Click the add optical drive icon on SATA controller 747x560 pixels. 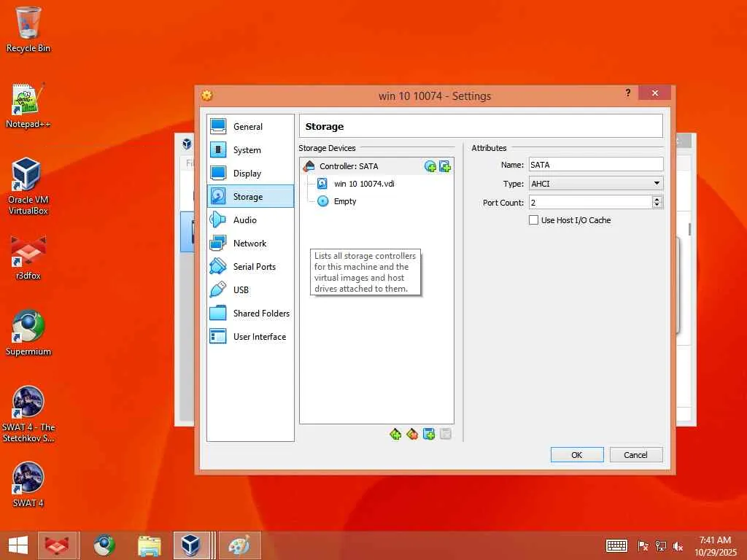(430, 166)
